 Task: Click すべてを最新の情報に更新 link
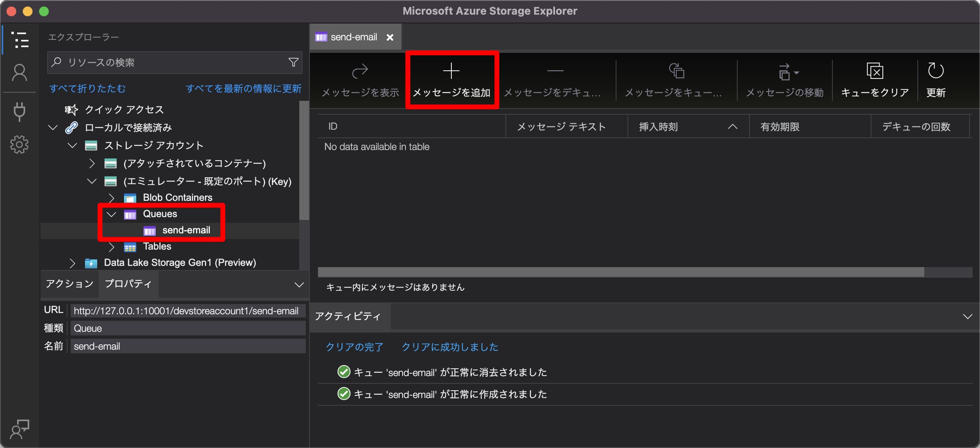click(244, 89)
